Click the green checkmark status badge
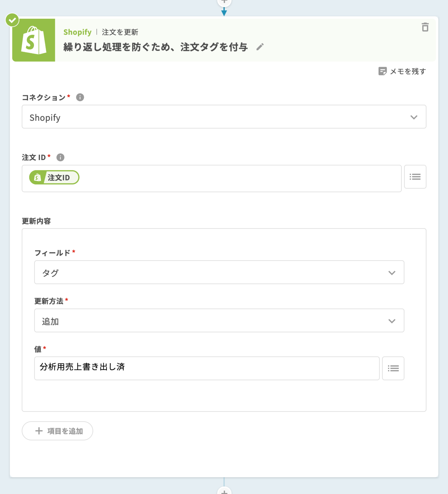The width and height of the screenshot is (448, 494). pos(12,20)
